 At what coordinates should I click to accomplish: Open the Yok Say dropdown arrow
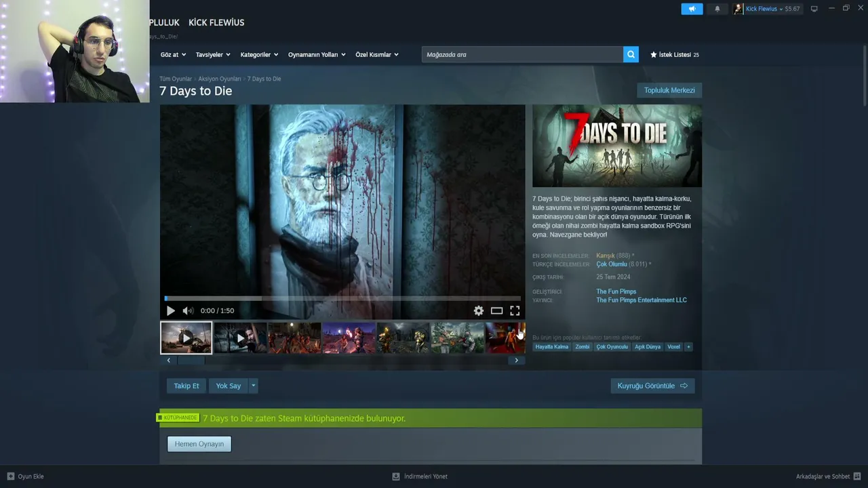(x=254, y=386)
